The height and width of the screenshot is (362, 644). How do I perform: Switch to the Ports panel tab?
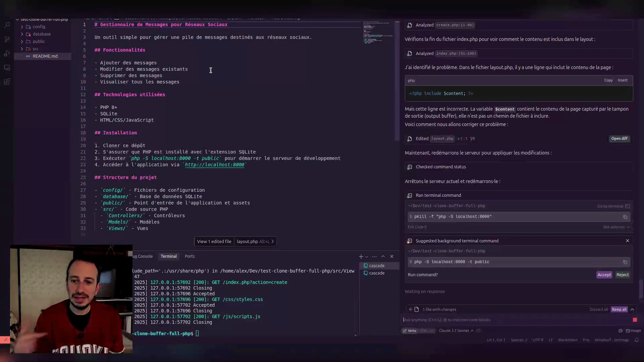(x=190, y=256)
